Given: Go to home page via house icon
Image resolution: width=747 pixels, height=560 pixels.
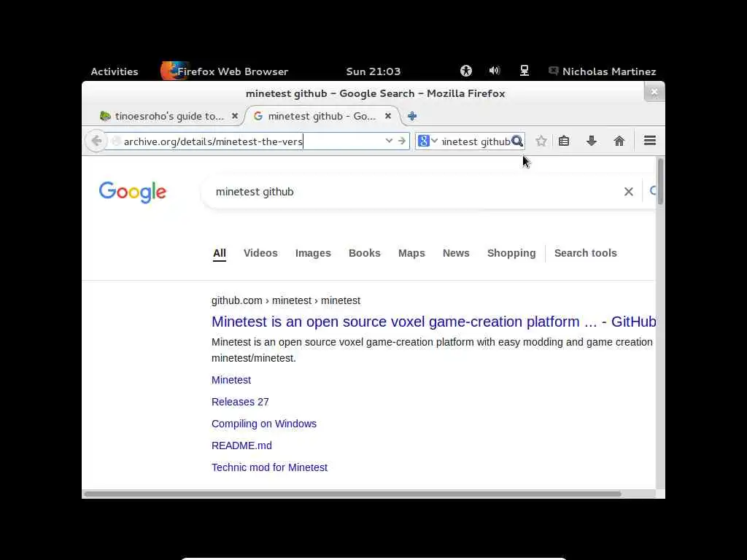Looking at the screenshot, I should pyautogui.click(x=619, y=141).
